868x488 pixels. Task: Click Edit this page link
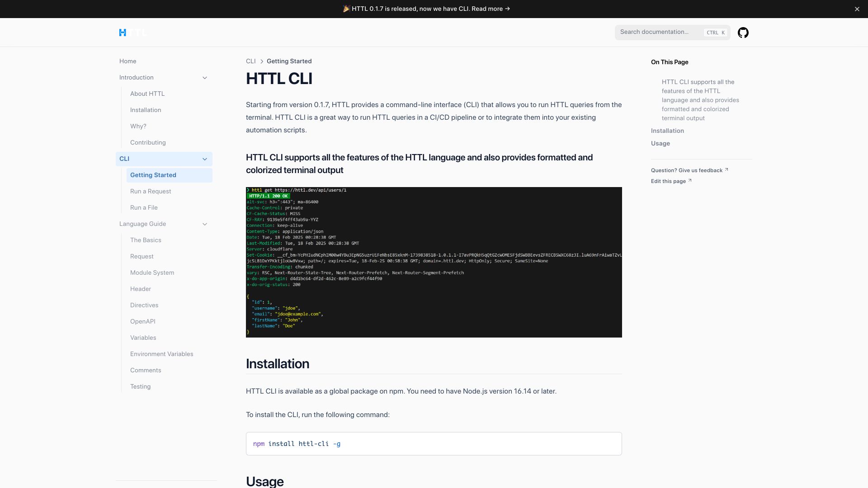671,181
